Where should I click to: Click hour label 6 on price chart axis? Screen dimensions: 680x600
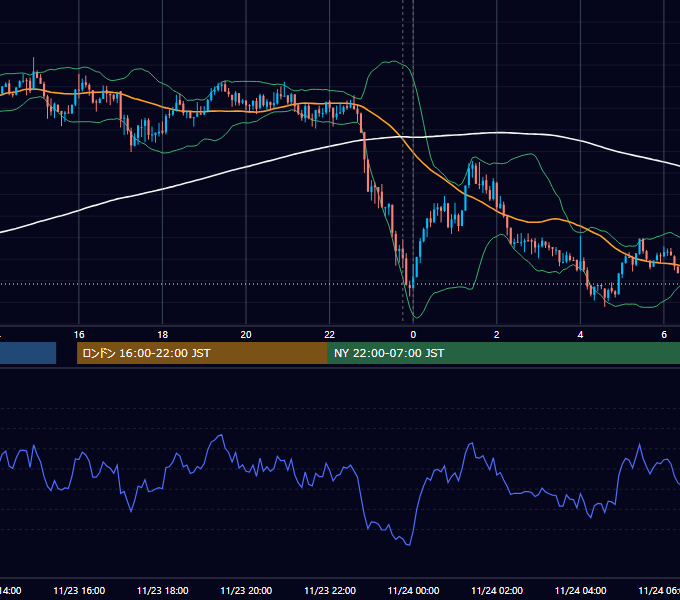(664, 335)
